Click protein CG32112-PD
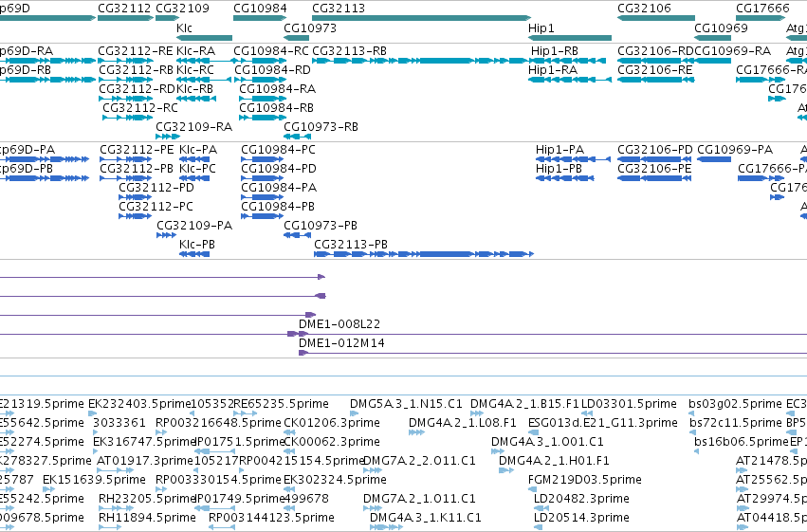The image size is (807, 532). click(135, 197)
